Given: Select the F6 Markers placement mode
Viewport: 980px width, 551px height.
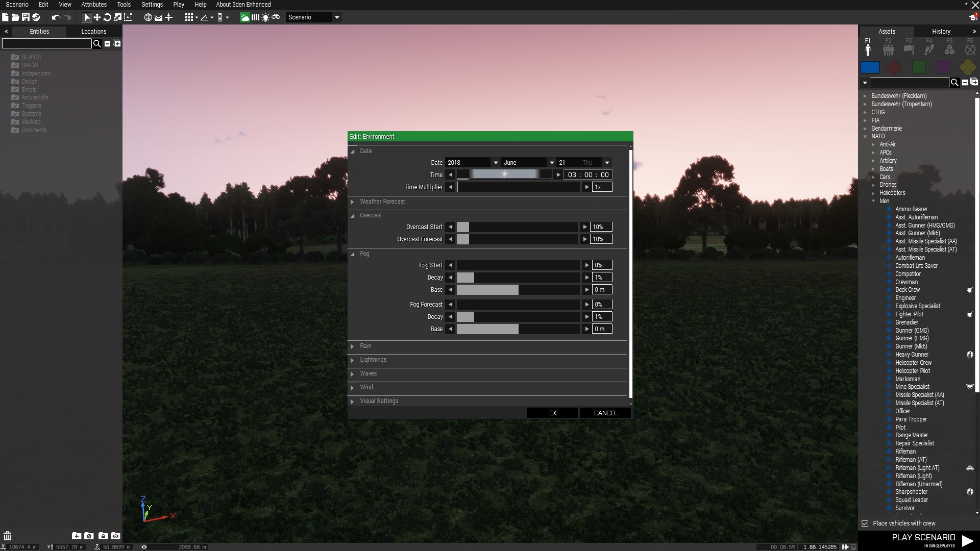Looking at the screenshot, I should (x=969, y=48).
